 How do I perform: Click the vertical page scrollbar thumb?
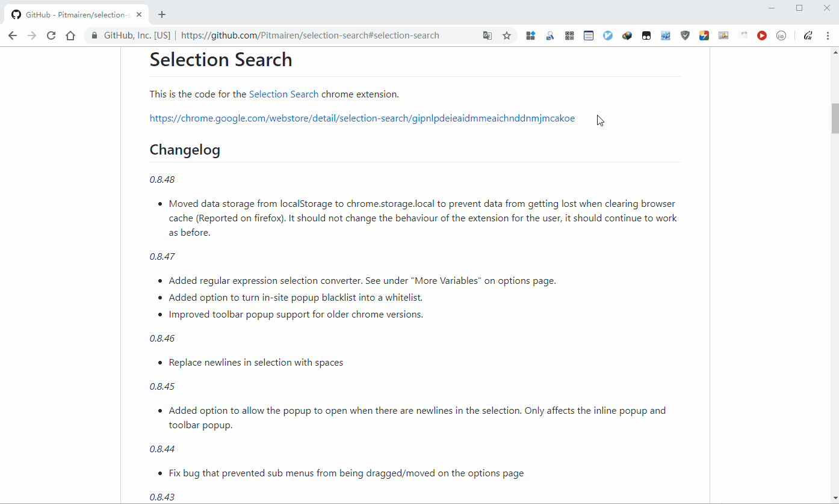click(834, 118)
